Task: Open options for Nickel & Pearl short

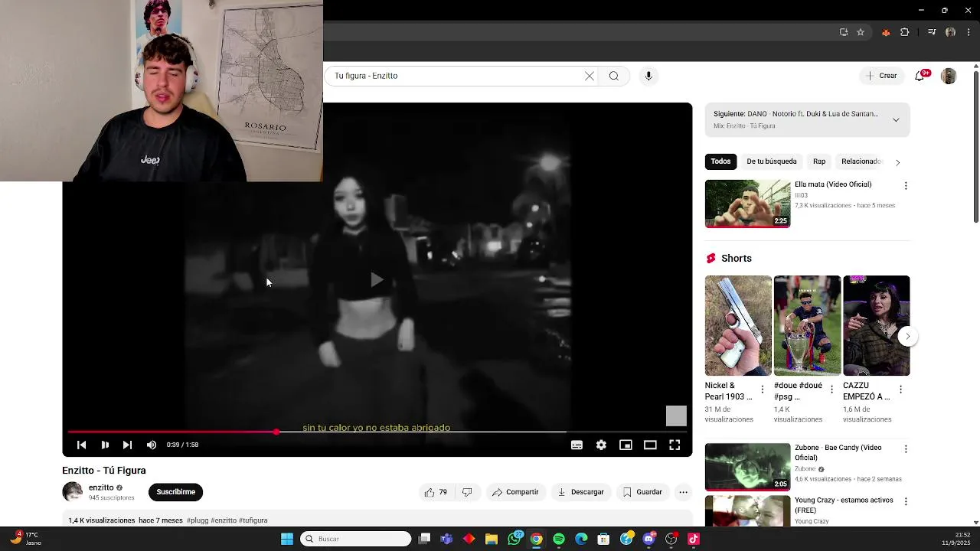Action: pos(762,390)
